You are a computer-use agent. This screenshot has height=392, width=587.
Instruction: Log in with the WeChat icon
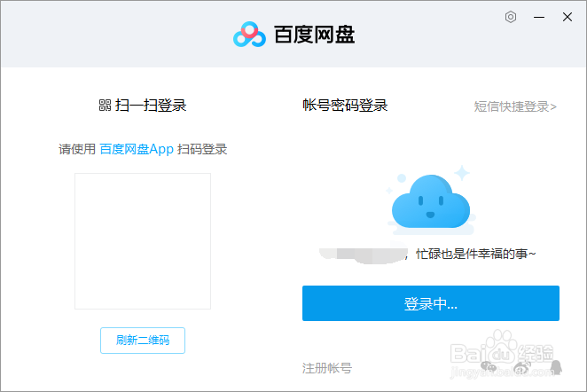point(489,367)
